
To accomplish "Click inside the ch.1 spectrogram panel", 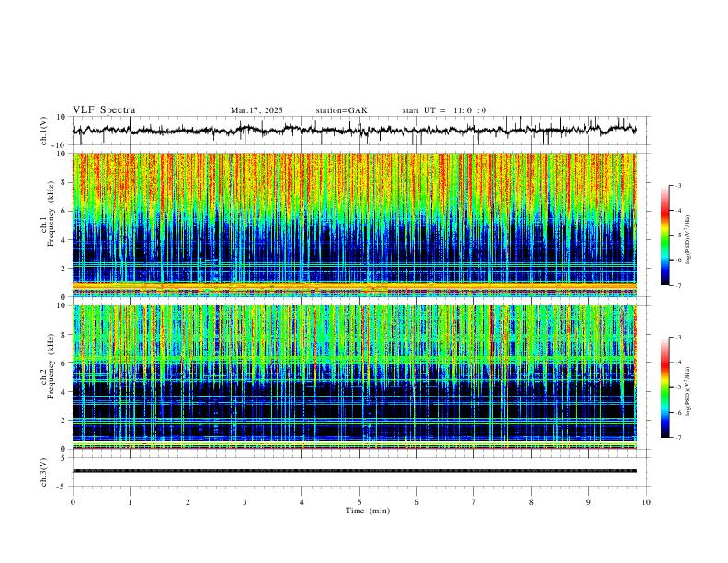I will (x=354, y=224).
